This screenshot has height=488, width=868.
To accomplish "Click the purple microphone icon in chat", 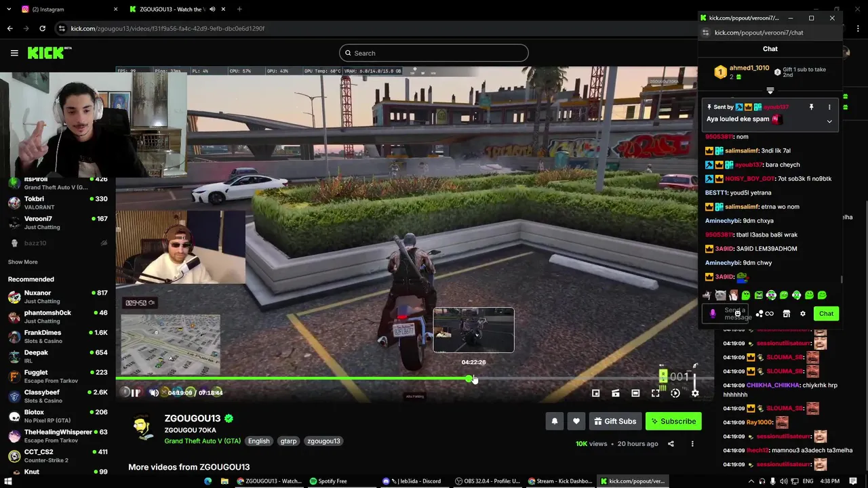I will [713, 314].
